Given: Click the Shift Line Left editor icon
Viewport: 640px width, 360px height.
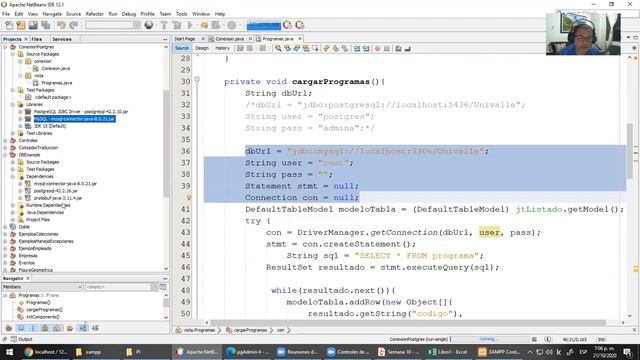Looking at the screenshot, I should click(x=357, y=49).
